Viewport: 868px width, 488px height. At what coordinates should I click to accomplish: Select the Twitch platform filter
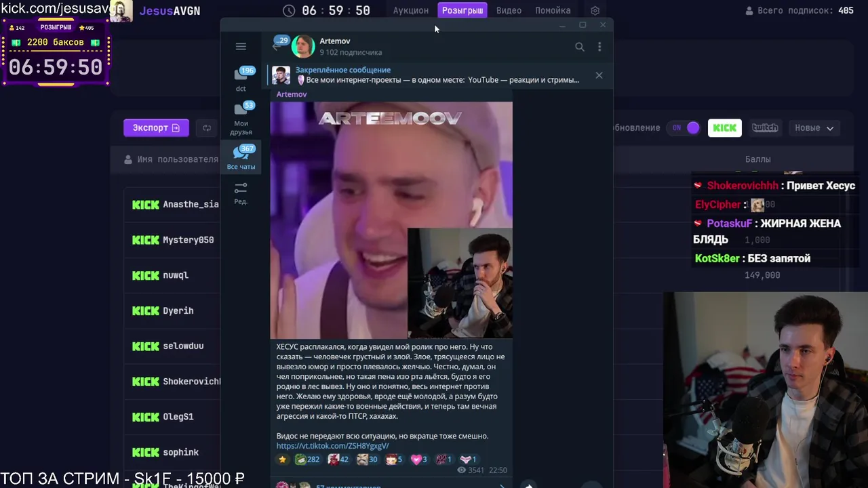click(x=765, y=127)
